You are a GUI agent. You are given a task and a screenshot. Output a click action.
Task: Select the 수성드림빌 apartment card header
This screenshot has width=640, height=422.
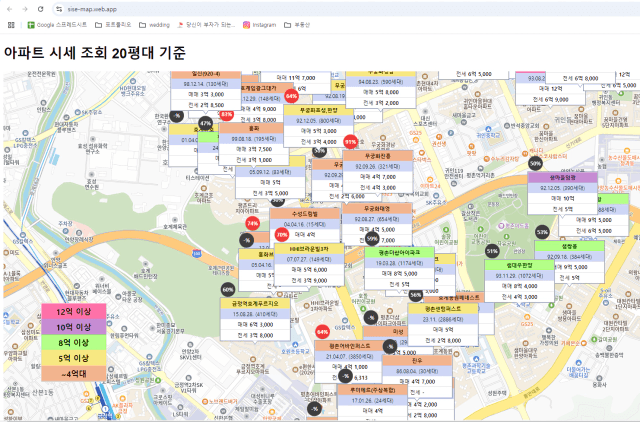pos(304,213)
